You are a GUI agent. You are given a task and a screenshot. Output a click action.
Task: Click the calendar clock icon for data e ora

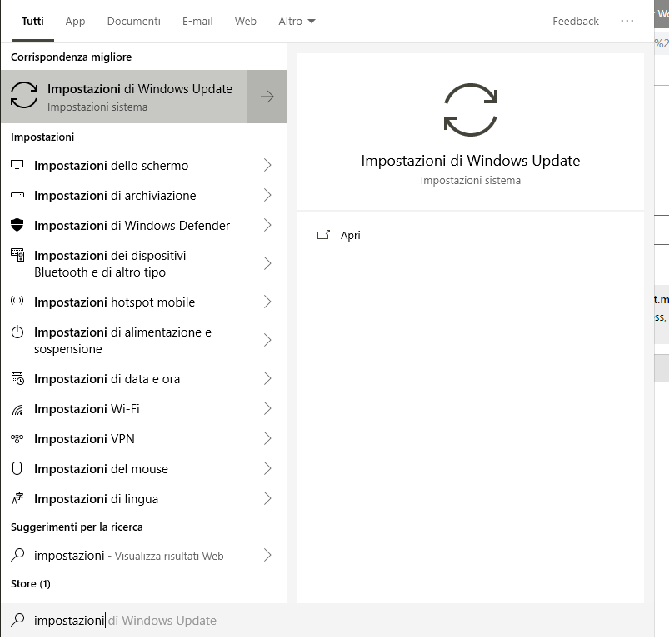coord(17,378)
